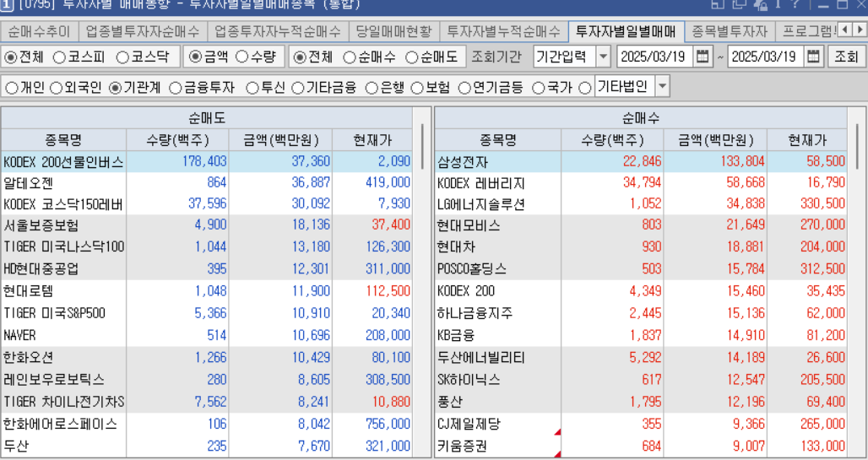The height and width of the screenshot is (460, 868).
Task: Open the 기간입력 period dropdown
Action: coord(603,57)
